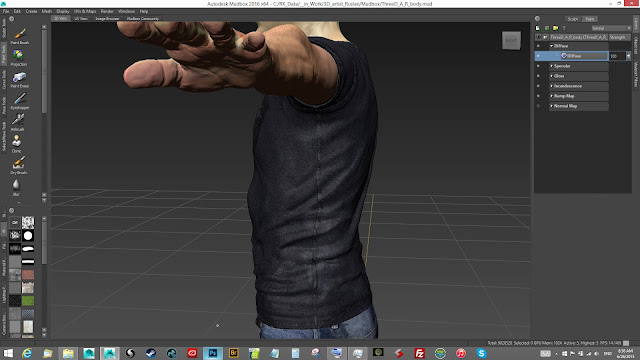Click the Windows Start button

coord(8,353)
